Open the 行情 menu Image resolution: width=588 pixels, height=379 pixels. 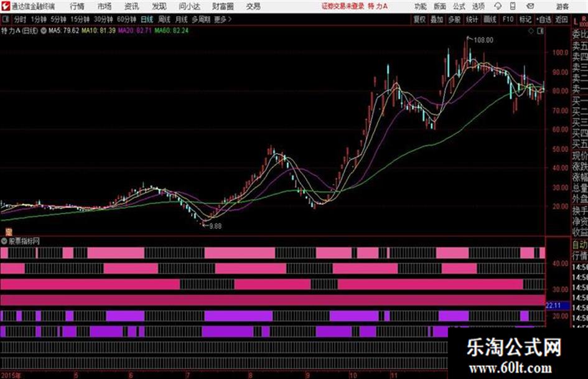[x=77, y=6]
